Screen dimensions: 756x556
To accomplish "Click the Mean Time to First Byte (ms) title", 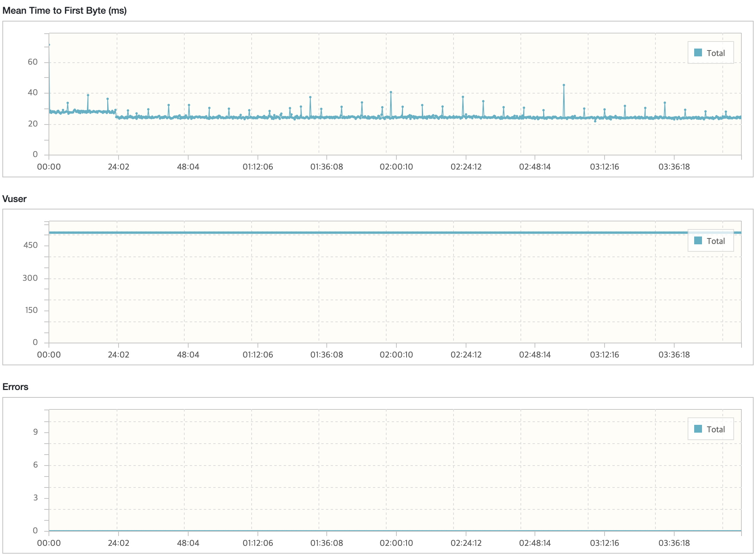I will pyautogui.click(x=65, y=11).
